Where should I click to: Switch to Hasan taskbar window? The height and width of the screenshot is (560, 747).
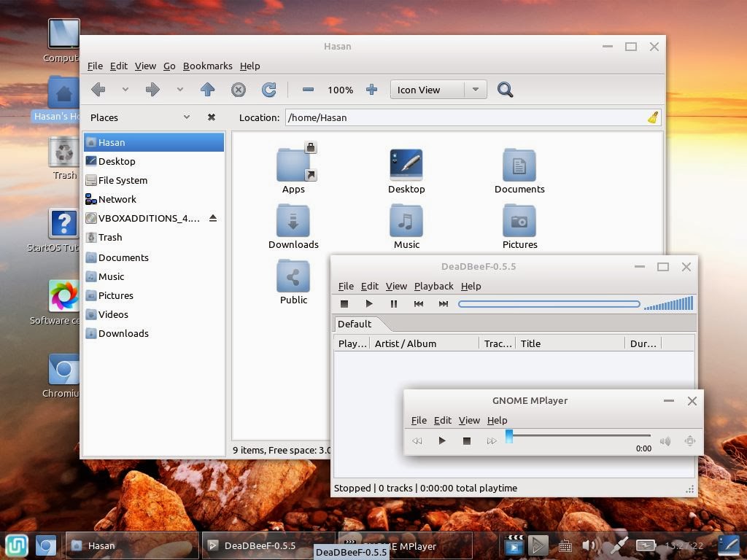(x=131, y=545)
